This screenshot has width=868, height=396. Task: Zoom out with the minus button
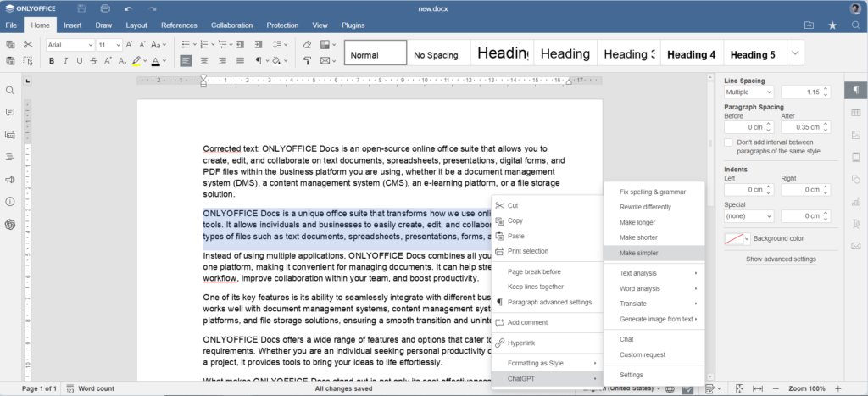pos(776,389)
